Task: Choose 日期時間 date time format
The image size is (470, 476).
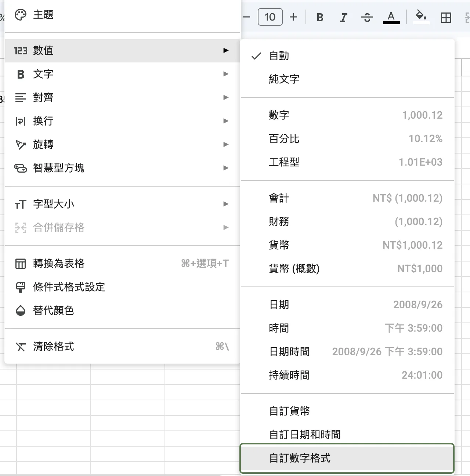Action: coord(347,351)
